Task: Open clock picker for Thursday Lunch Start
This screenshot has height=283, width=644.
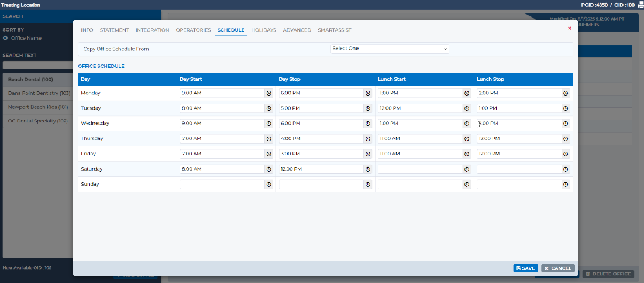Action: click(467, 139)
